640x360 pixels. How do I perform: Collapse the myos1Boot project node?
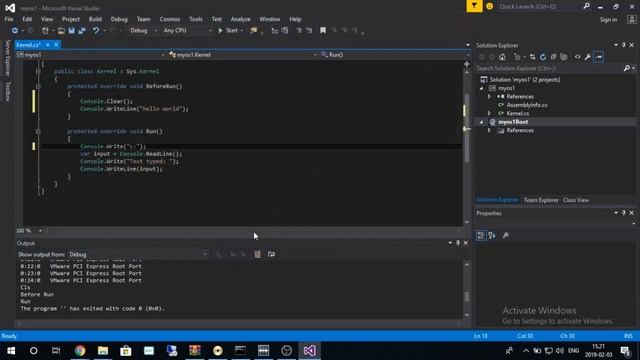(482, 122)
